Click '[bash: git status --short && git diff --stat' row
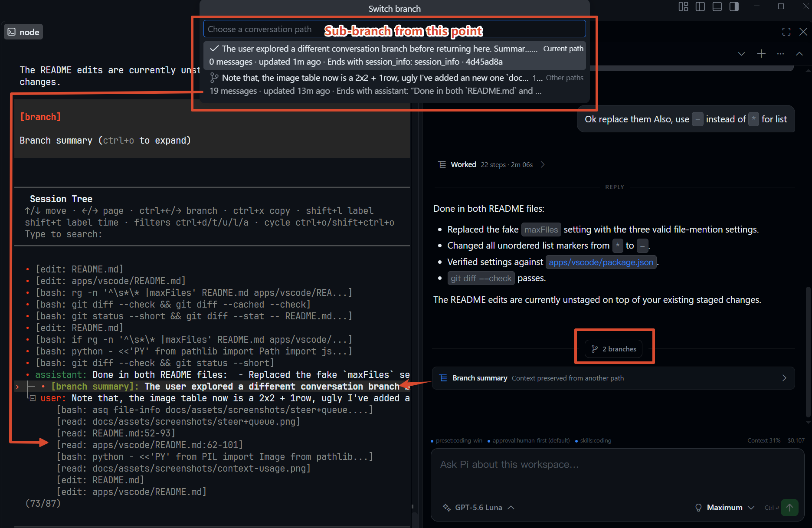The width and height of the screenshot is (812, 528). pos(194,316)
